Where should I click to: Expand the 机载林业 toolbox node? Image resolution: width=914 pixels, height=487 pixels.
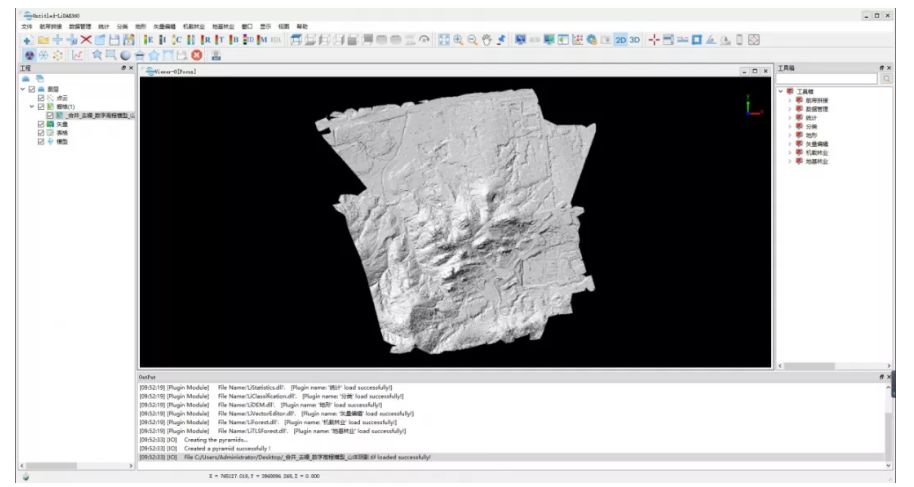tap(789, 152)
